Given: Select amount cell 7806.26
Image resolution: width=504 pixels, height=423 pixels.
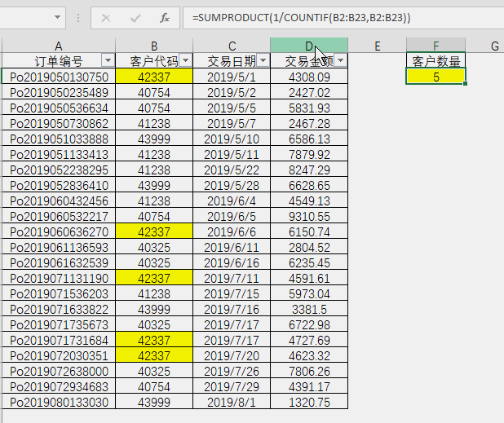Looking at the screenshot, I should click(309, 372).
